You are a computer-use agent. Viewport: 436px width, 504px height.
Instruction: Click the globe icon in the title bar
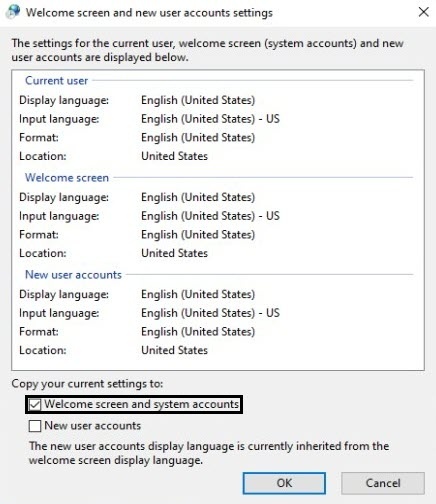[x=13, y=12]
